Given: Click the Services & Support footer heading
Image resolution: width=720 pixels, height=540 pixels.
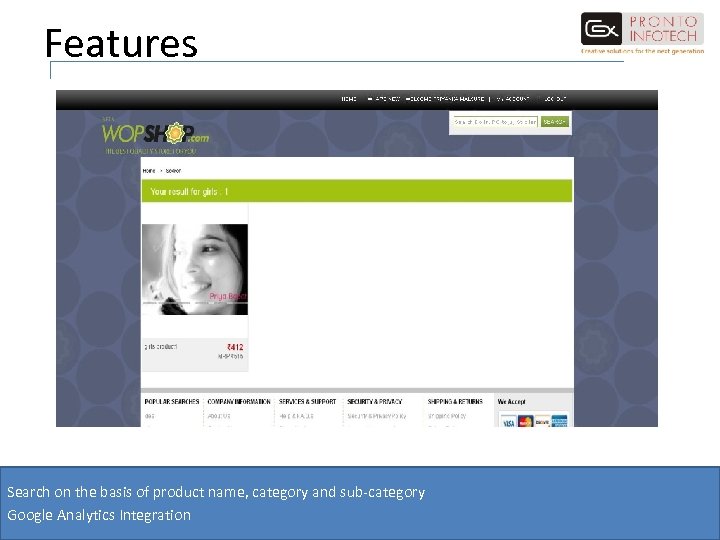Looking at the screenshot, I should [308, 401].
